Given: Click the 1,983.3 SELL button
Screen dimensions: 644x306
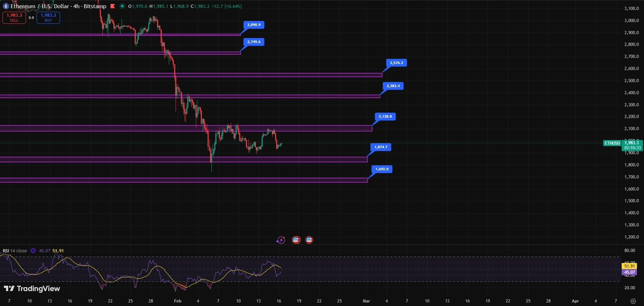Looking at the screenshot, I should [14, 18].
